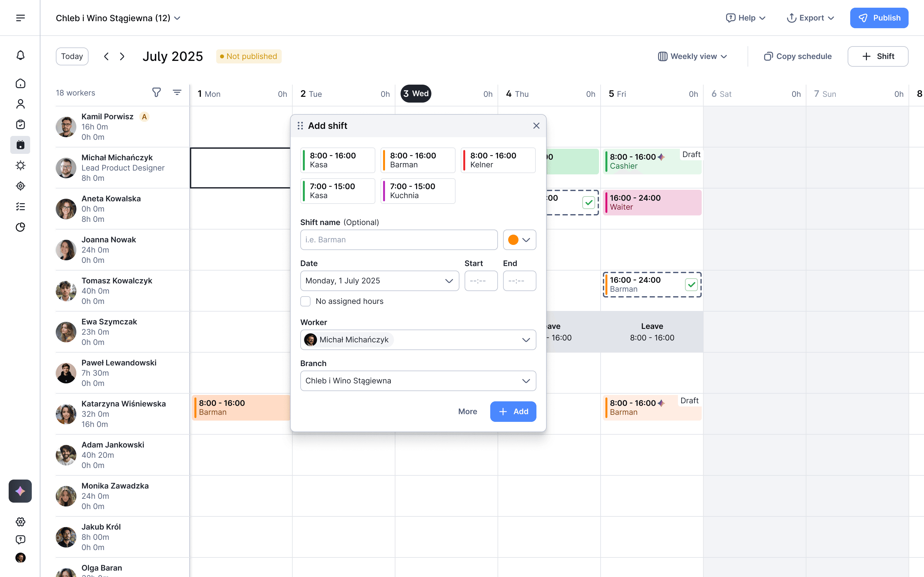Go to next week arrow
The image size is (924, 577).
tap(122, 56)
